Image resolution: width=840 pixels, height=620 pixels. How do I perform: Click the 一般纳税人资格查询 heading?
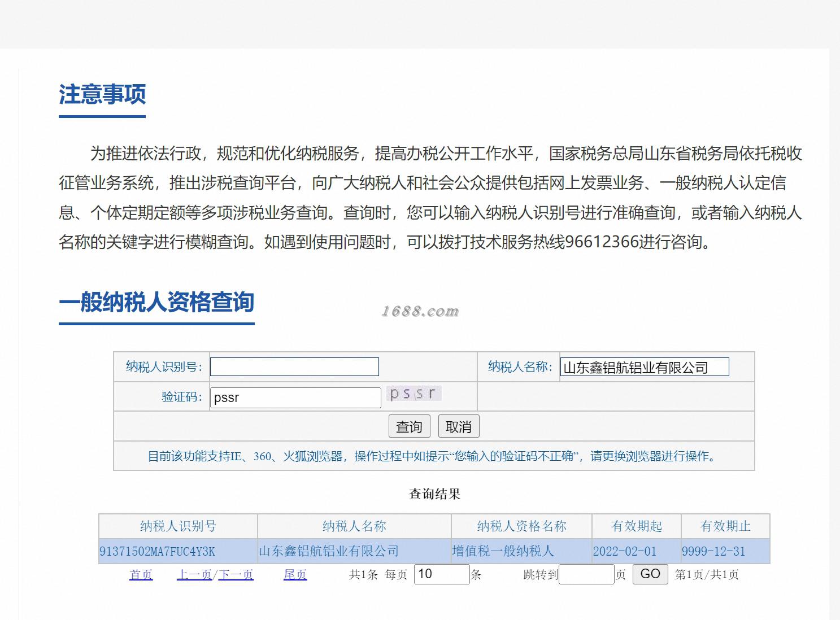pos(156,302)
